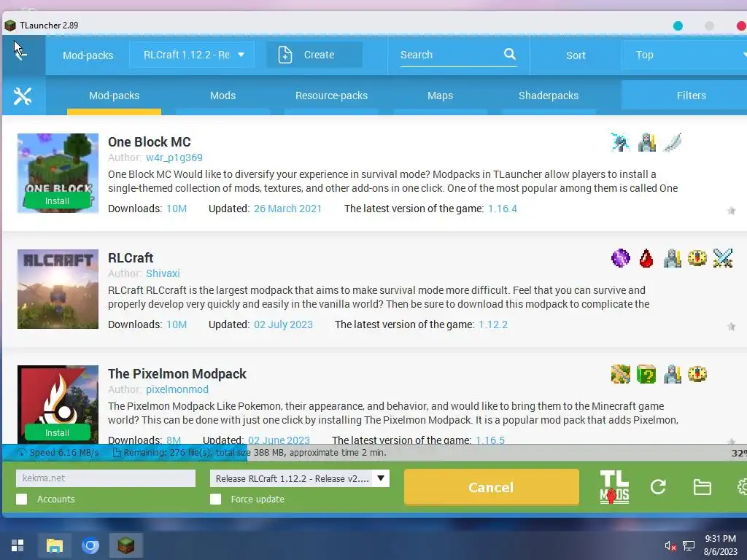Click the 1.12.2 game version value
Viewport: 747px width, 560px height.
click(493, 324)
